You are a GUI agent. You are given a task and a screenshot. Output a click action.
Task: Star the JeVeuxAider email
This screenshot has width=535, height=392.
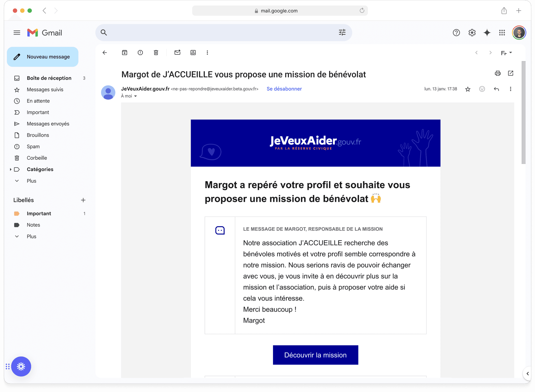coord(468,89)
